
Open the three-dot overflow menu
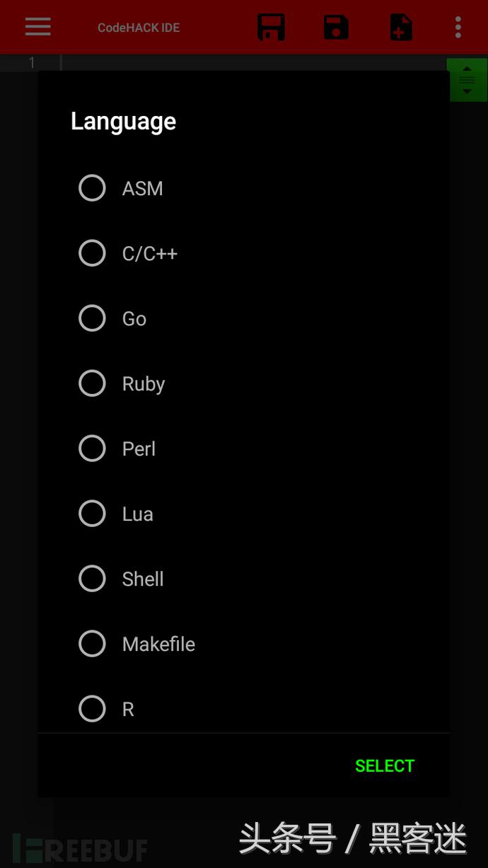pos(458,27)
